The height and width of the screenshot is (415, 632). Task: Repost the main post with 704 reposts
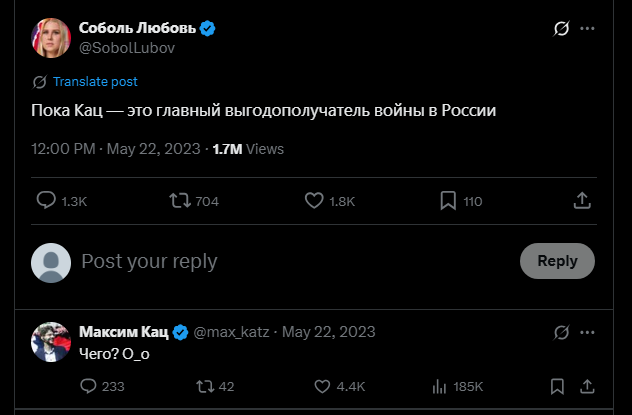[181, 201]
